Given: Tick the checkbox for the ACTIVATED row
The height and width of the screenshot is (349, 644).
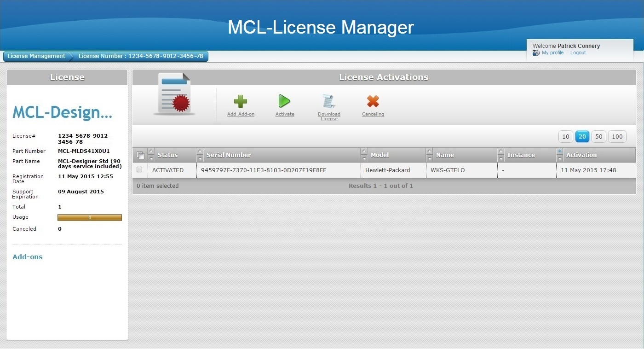Looking at the screenshot, I should pos(139,170).
